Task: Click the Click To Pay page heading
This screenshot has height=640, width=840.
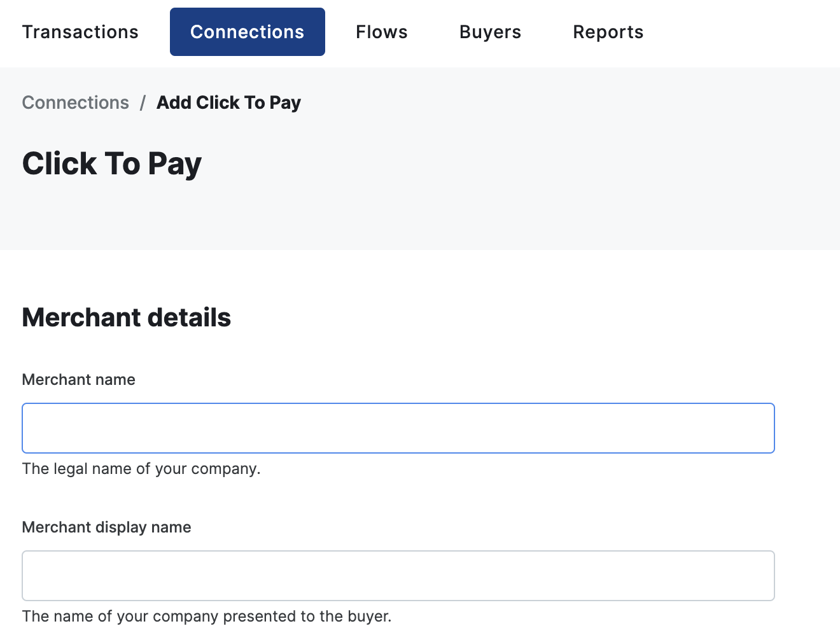Action: pyautogui.click(x=111, y=163)
